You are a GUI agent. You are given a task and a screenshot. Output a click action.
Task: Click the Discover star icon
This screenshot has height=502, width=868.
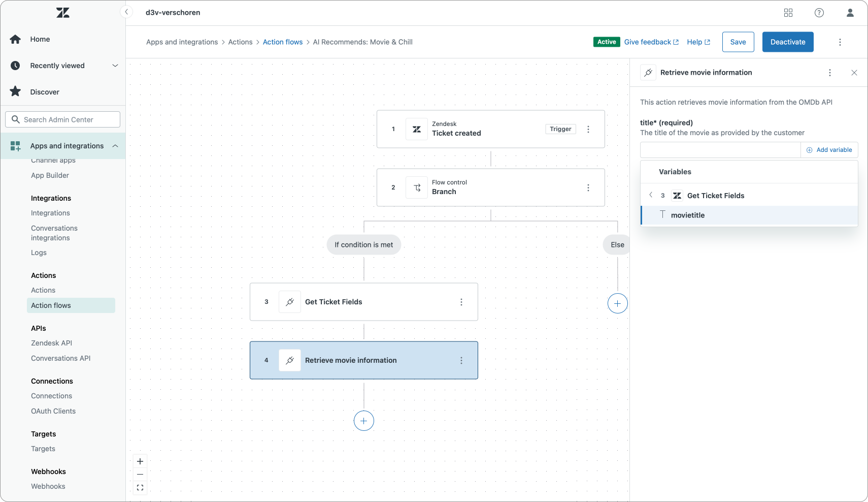(15, 91)
